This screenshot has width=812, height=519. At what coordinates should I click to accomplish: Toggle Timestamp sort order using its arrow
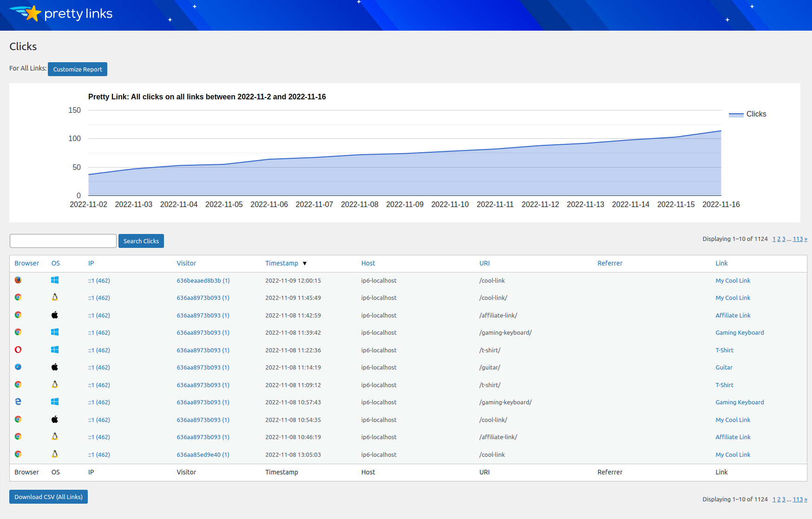(305, 263)
